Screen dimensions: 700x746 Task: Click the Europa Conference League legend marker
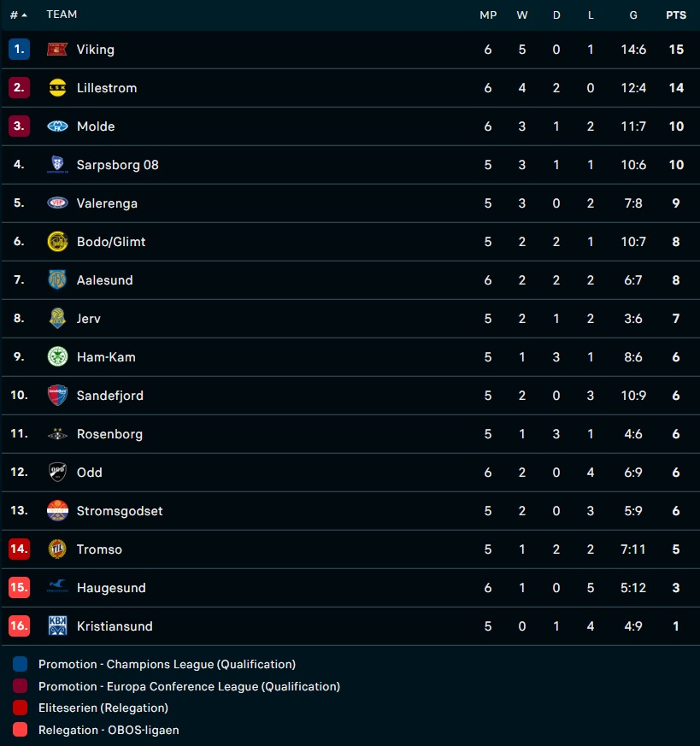21,685
